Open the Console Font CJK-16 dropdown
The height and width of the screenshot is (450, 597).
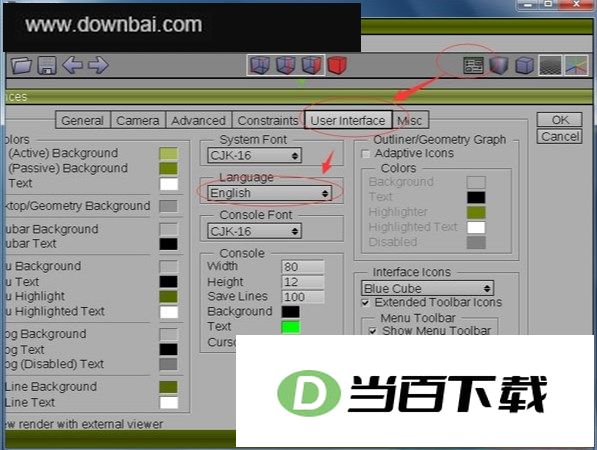[254, 231]
